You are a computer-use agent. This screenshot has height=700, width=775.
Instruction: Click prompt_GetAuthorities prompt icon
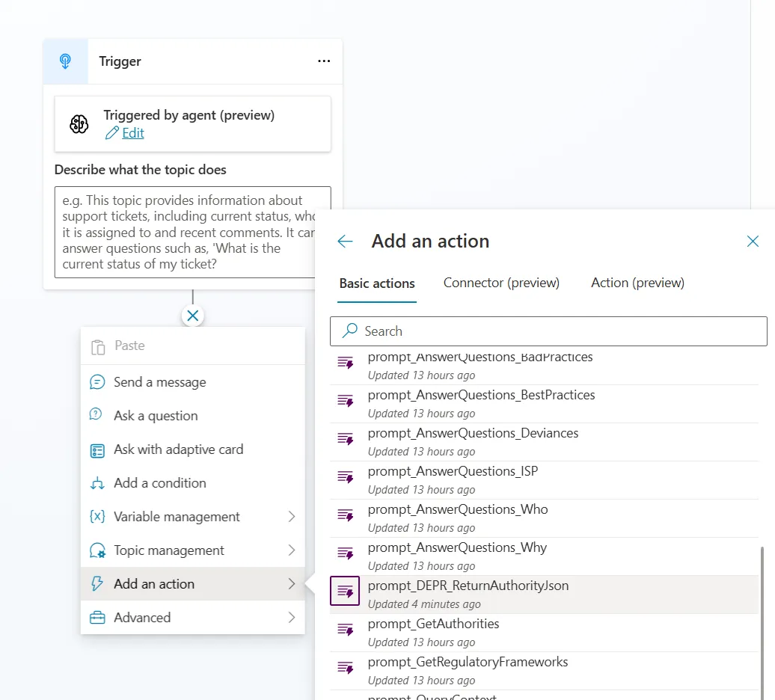tap(346, 630)
